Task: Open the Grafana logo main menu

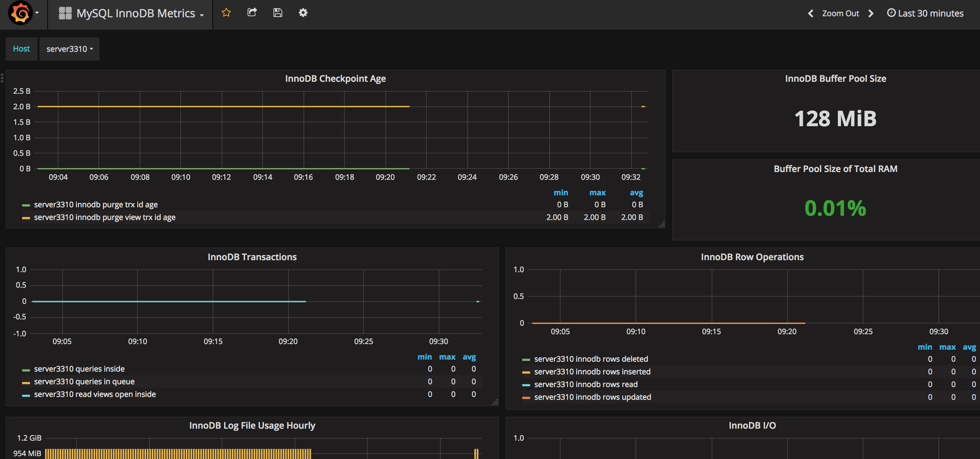Action: 20,13
